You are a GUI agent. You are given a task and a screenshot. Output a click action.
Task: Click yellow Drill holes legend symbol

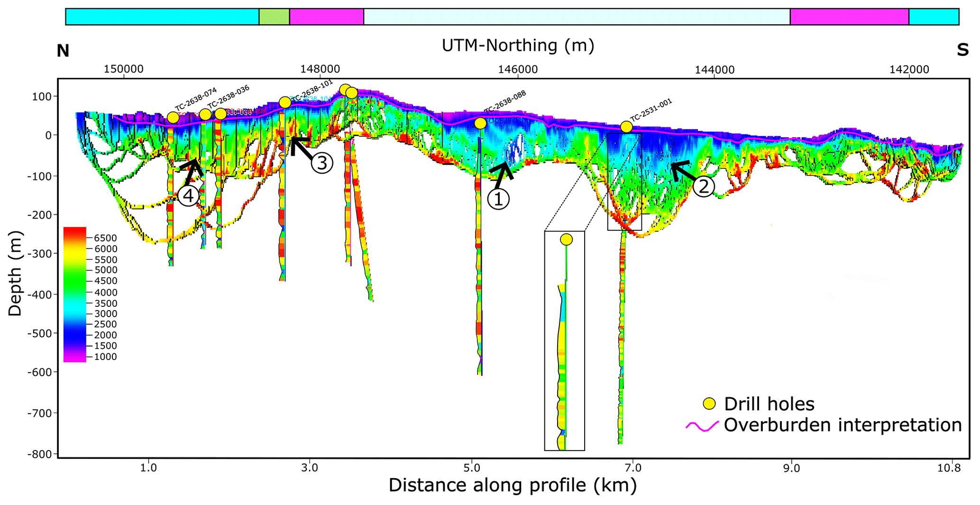[709, 404]
